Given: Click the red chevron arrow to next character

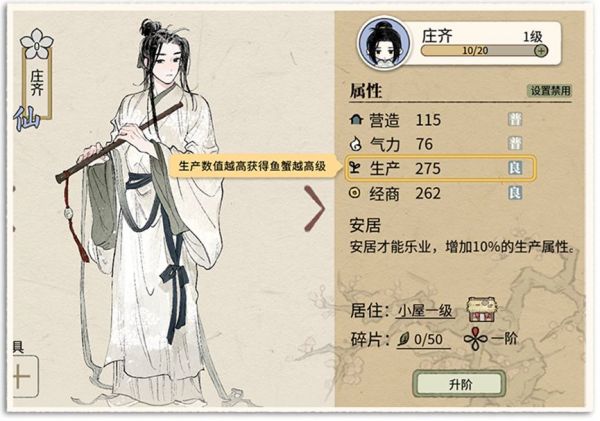Looking at the screenshot, I should pyautogui.click(x=315, y=209).
